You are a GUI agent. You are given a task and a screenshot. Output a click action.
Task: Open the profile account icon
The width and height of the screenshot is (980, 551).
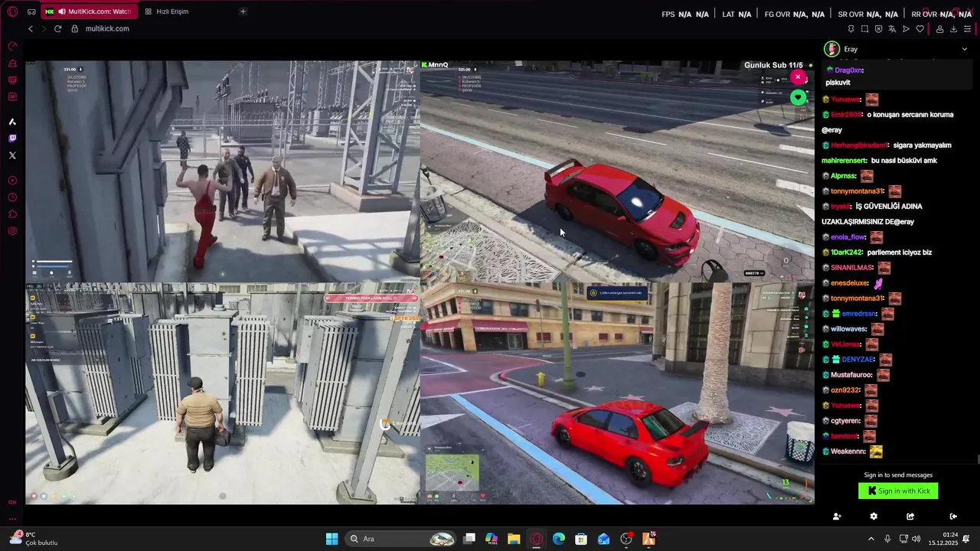939,29
